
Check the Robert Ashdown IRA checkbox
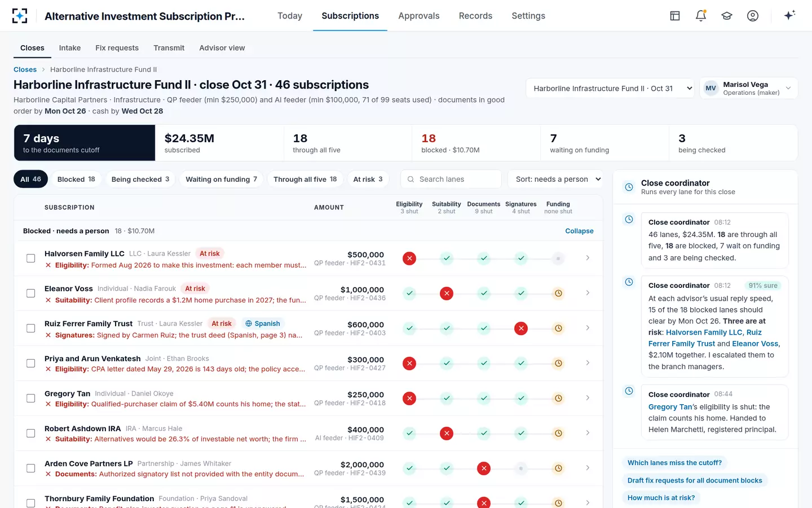(x=31, y=433)
